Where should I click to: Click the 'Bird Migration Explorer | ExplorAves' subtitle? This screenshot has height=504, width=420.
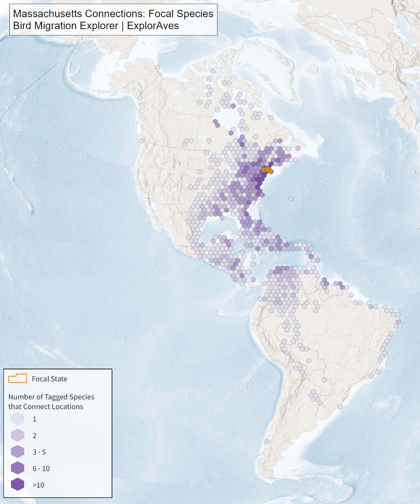point(96,26)
